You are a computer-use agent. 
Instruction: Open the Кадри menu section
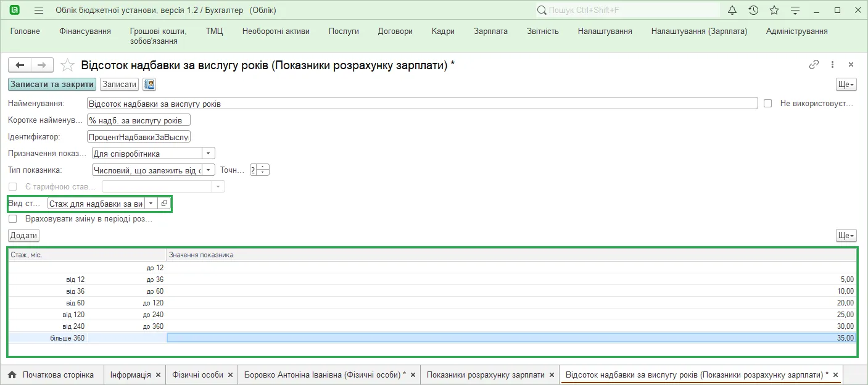[443, 31]
